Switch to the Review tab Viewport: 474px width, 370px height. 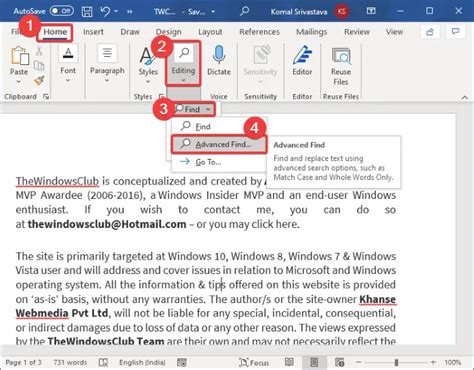(x=357, y=32)
